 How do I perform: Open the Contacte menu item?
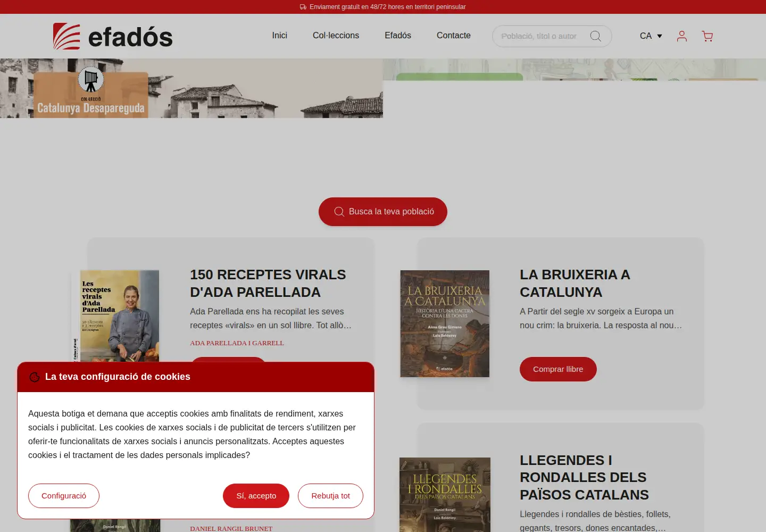(454, 36)
